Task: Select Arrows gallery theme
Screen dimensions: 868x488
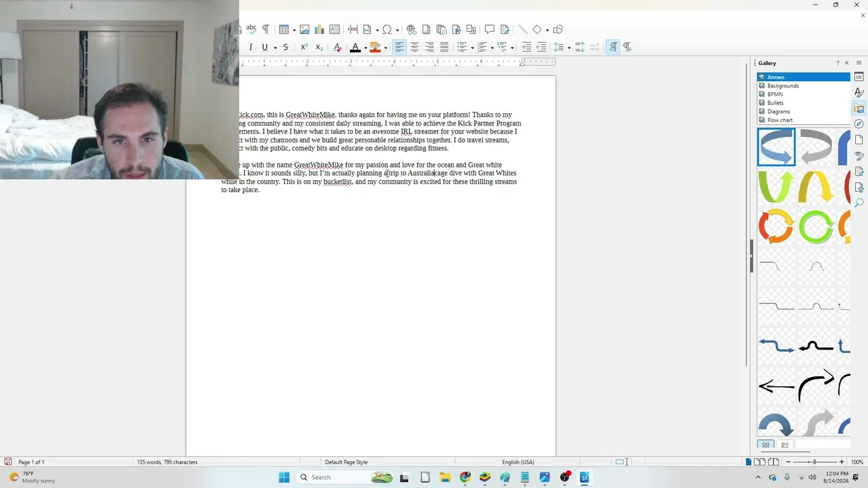Action: click(x=804, y=77)
